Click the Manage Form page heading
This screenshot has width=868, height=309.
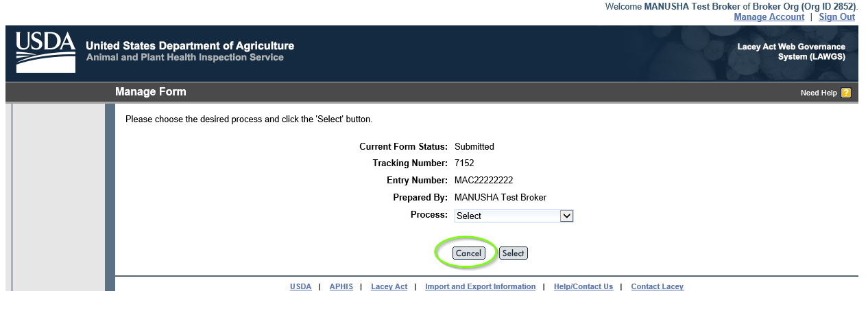(150, 92)
